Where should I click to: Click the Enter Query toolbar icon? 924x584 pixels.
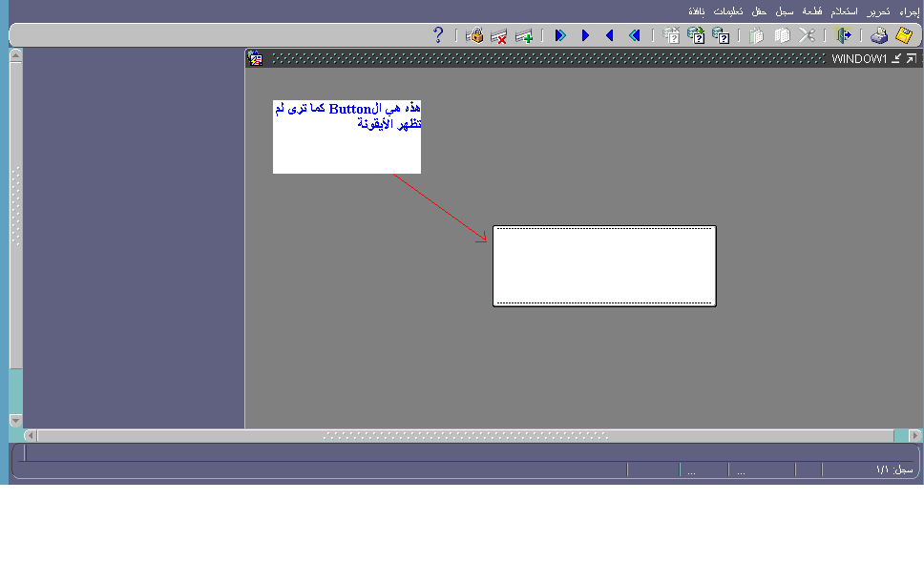723,35
